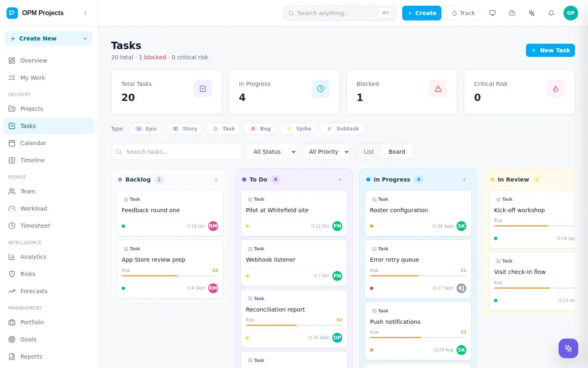Add a task to the Backlog column

pos(216,180)
